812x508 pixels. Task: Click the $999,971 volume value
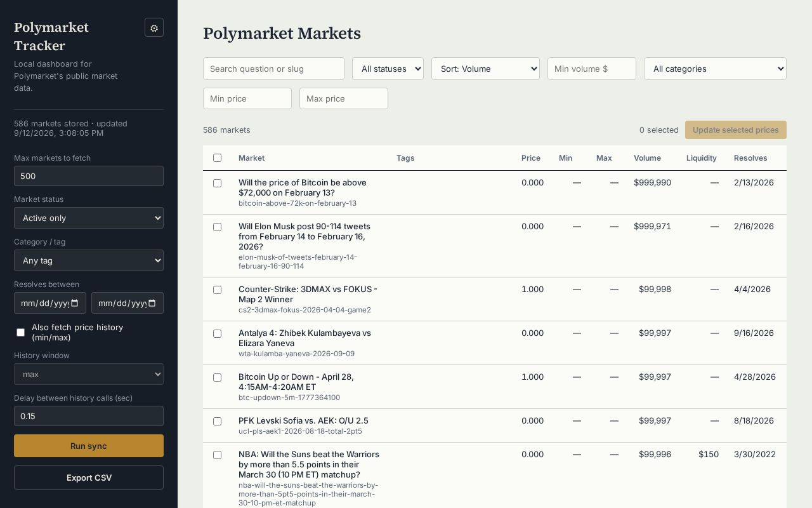point(652,226)
